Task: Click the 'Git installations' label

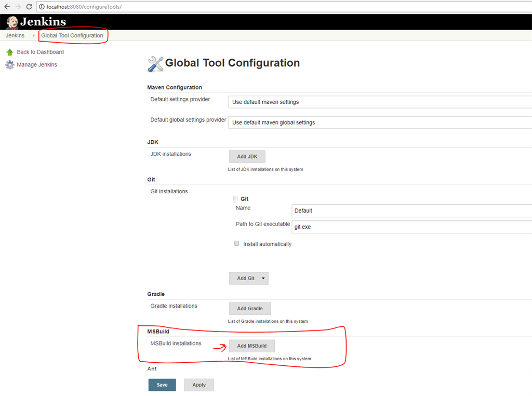Action: [169, 191]
